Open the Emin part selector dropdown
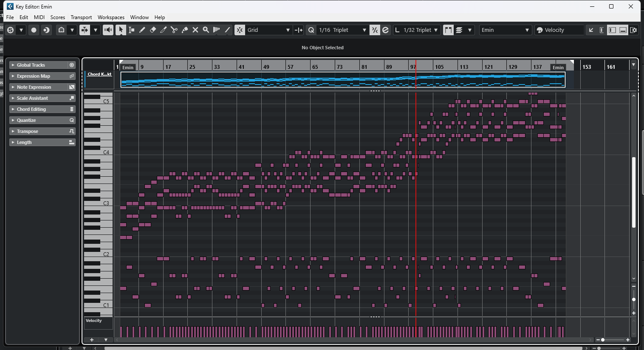644x350 pixels. [x=505, y=30]
